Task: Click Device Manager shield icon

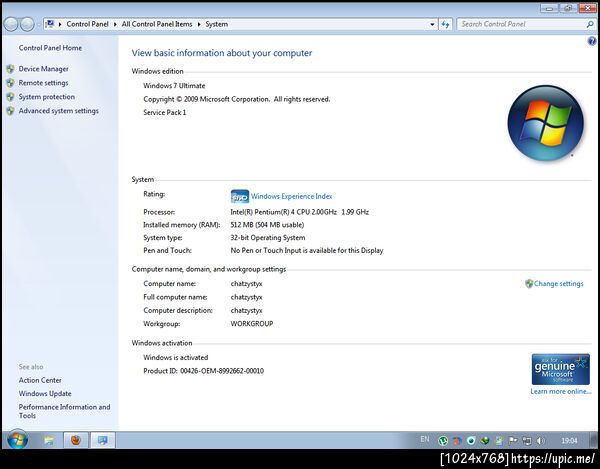Action: click(10, 69)
